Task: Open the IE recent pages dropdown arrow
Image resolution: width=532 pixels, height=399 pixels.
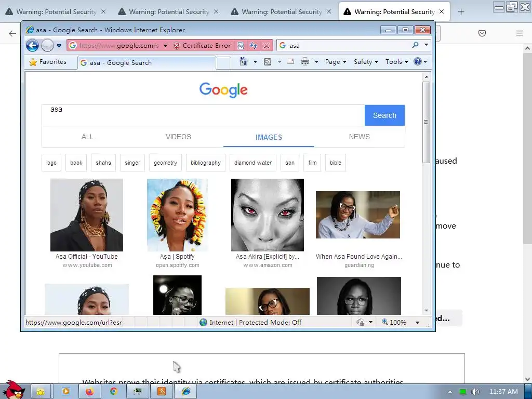Action: 59,46
